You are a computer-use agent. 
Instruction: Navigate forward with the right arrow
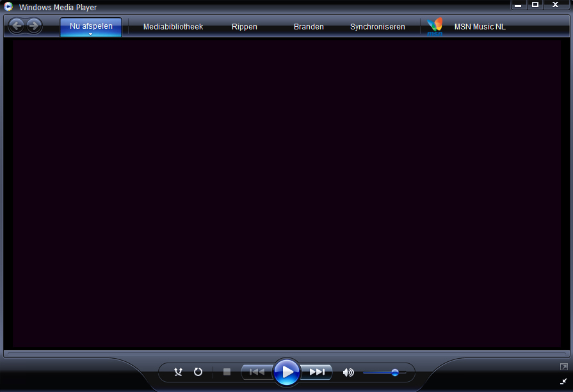tap(34, 26)
